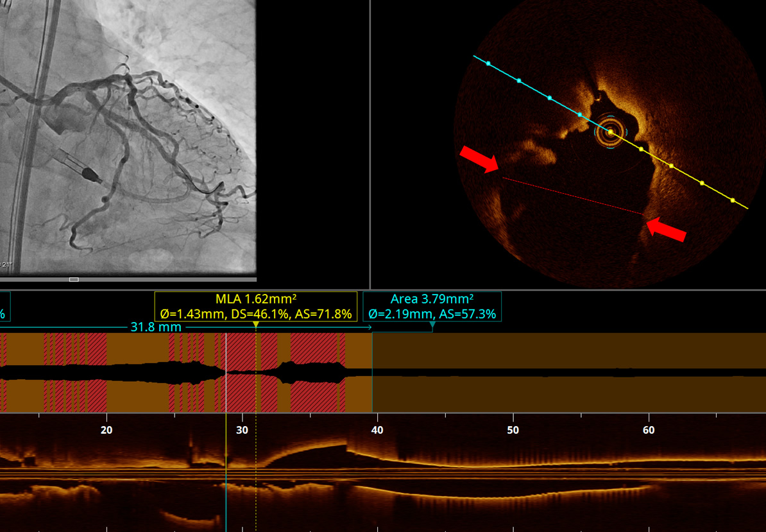Click the outermost cyan measurement line dot

(x=488, y=64)
